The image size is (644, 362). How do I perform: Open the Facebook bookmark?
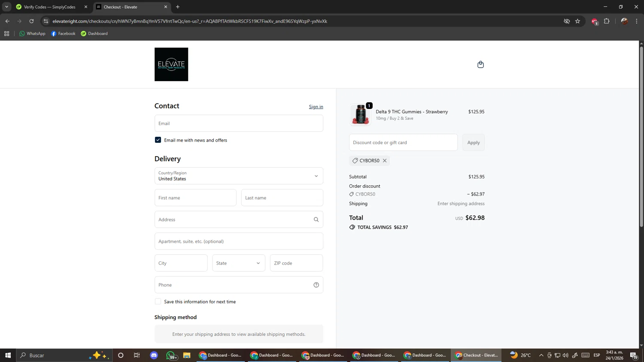63,33
